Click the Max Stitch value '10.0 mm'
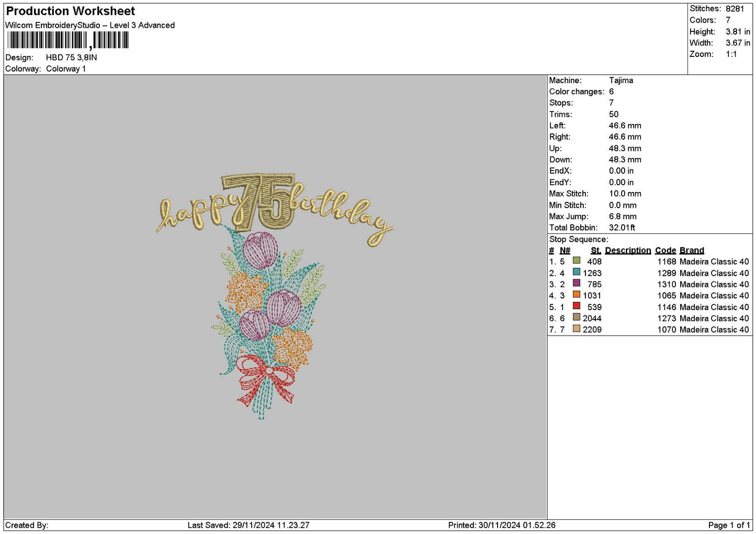Screen dimensions: 756x534 point(625,194)
